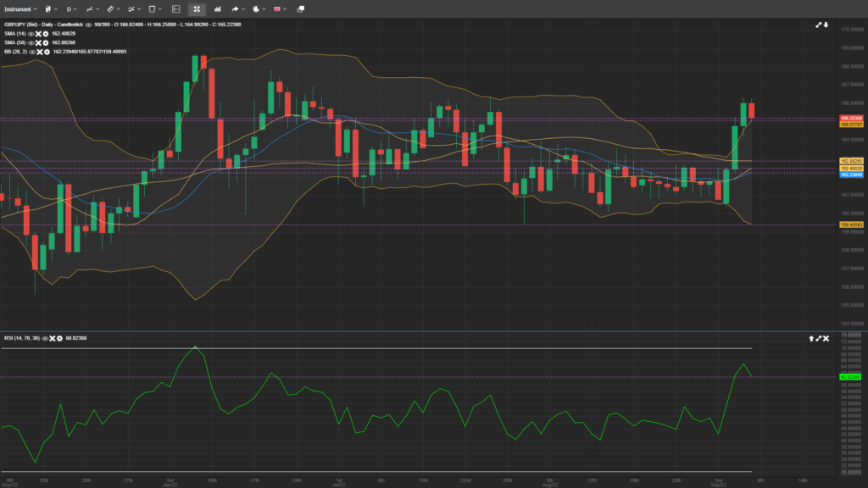The width and height of the screenshot is (868, 488).
Task: Toggle the fullscreen expand arrows icon
Action: click(197, 8)
